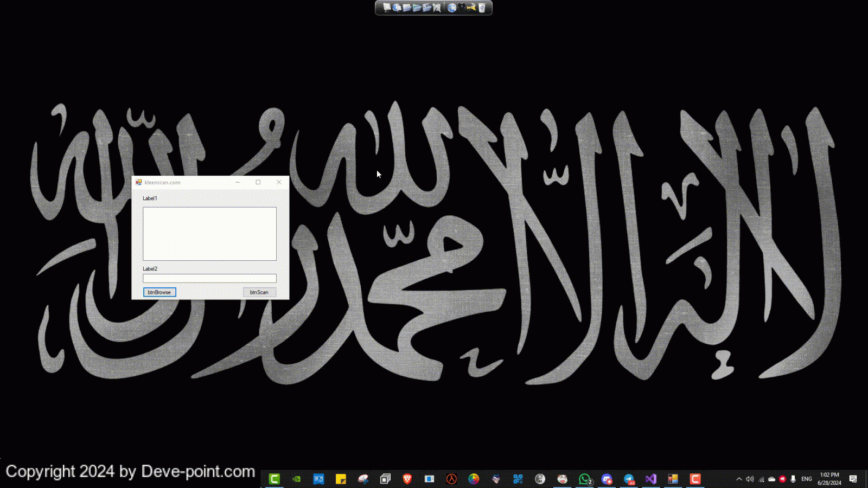Open Visual Studio from the taskbar
This screenshot has height=488, width=868.
[651, 479]
